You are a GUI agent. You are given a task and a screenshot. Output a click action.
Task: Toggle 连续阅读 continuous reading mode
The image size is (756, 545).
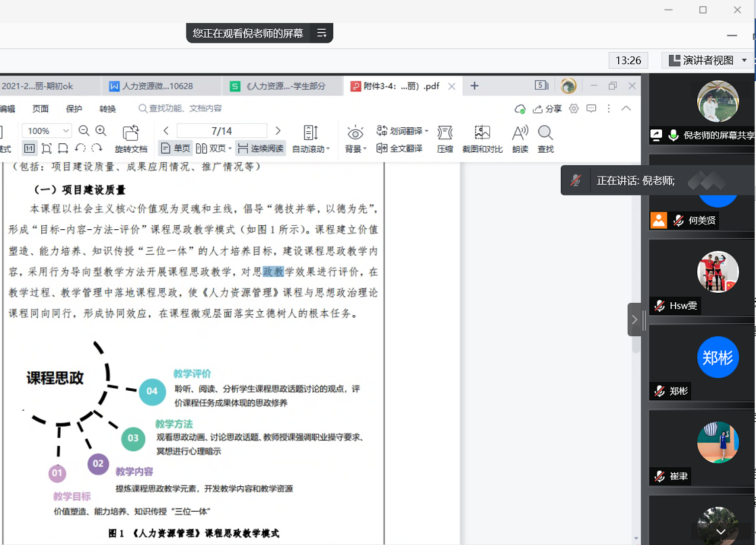tap(260, 148)
